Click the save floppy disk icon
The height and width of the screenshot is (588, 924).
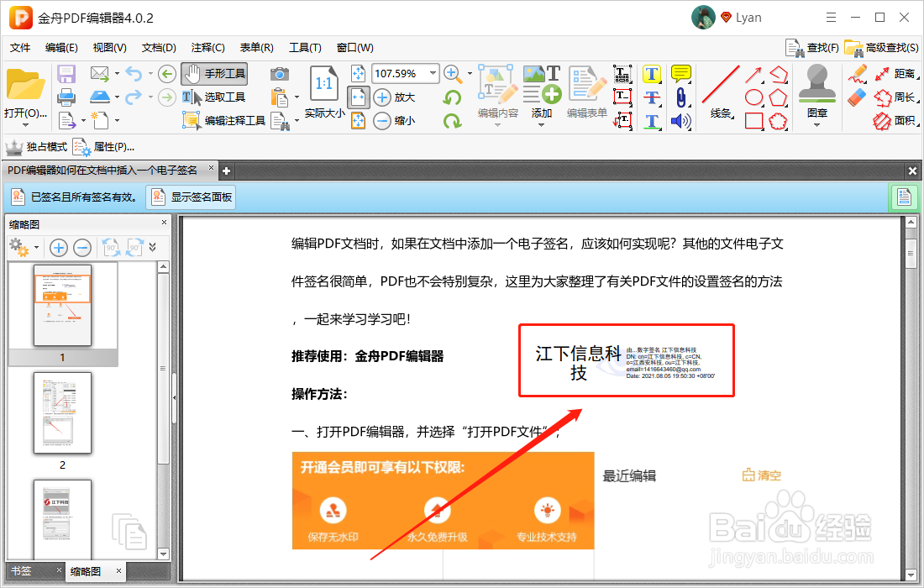coord(66,74)
